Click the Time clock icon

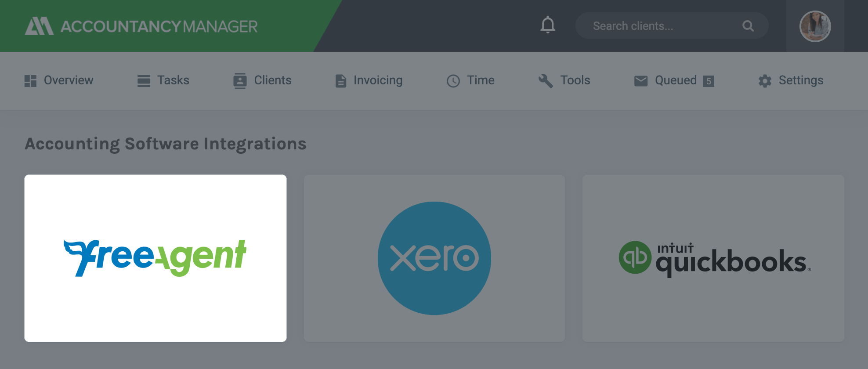pyautogui.click(x=453, y=81)
